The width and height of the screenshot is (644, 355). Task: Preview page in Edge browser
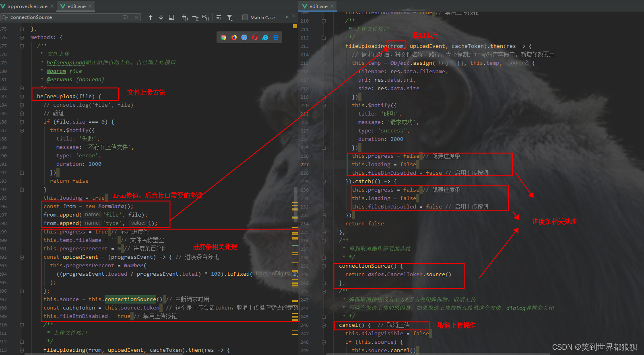point(276,37)
